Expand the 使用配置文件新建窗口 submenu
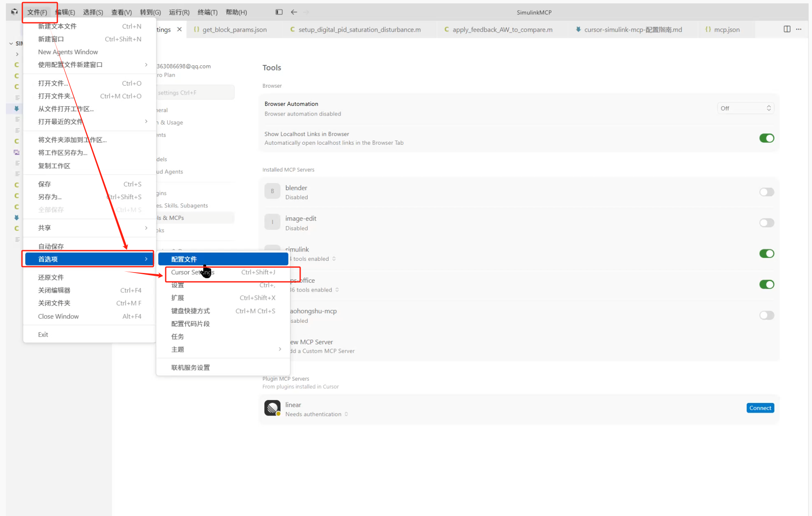The width and height of the screenshot is (812, 516). click(146, 65)
